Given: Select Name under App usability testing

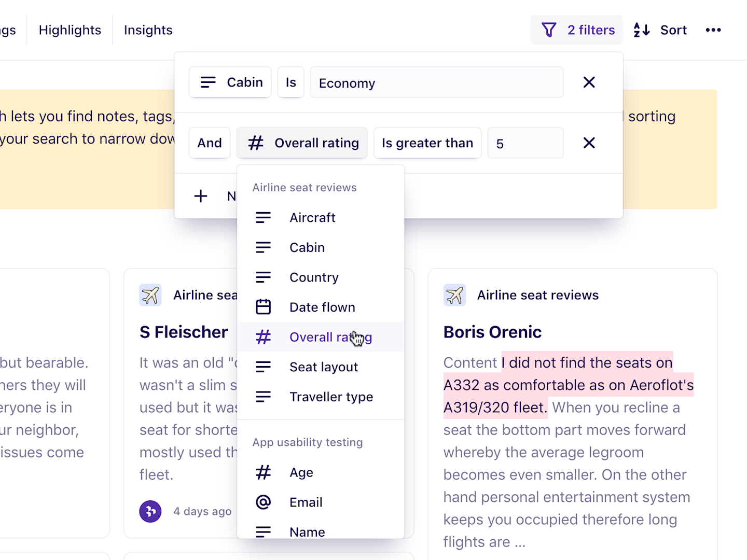Looking at the screenshot, I should [321, 530].
